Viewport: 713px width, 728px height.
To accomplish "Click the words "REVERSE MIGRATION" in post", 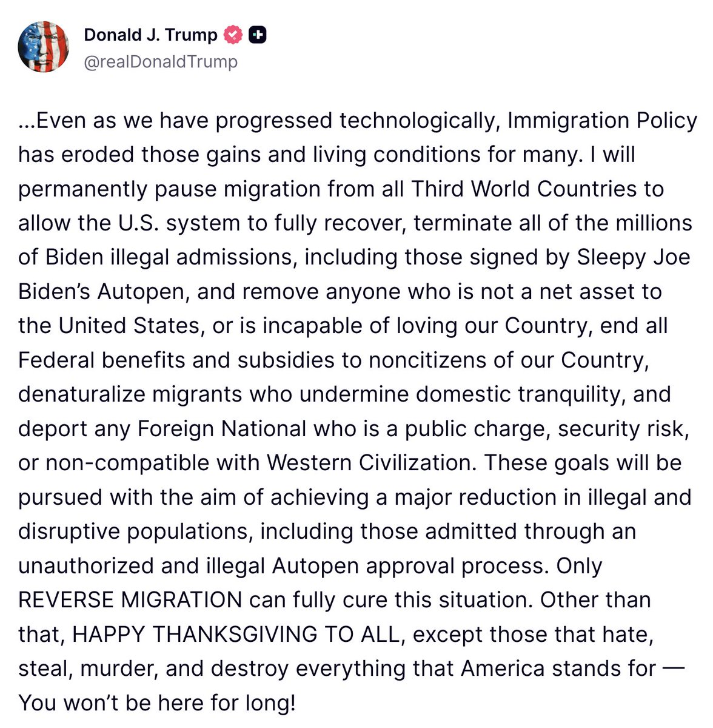I will point(130,600).
